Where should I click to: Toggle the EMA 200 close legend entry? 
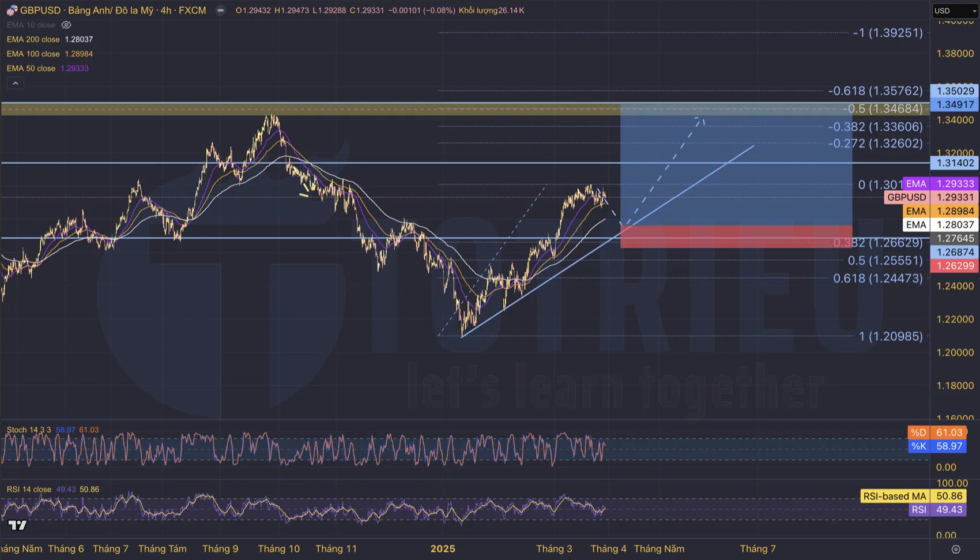tap(33, 39)
